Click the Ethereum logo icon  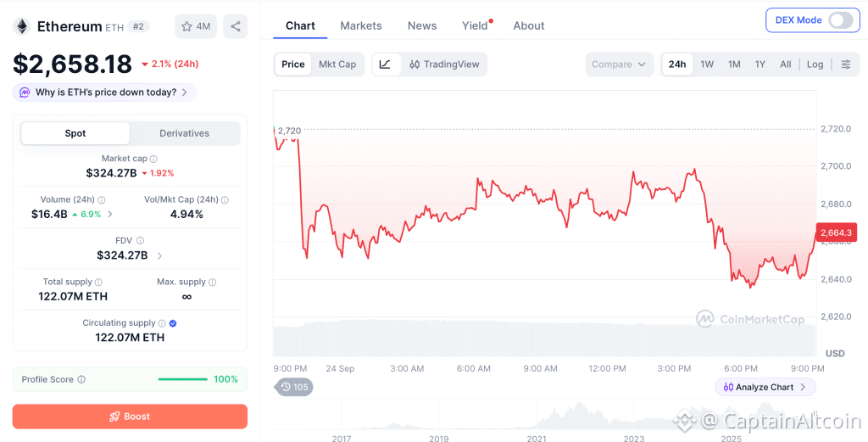[22, 26]
